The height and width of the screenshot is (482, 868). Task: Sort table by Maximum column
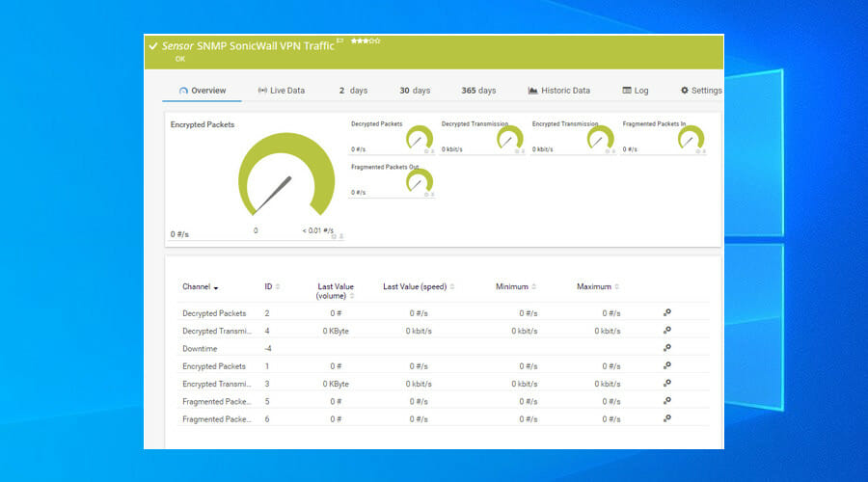point(597,286)
